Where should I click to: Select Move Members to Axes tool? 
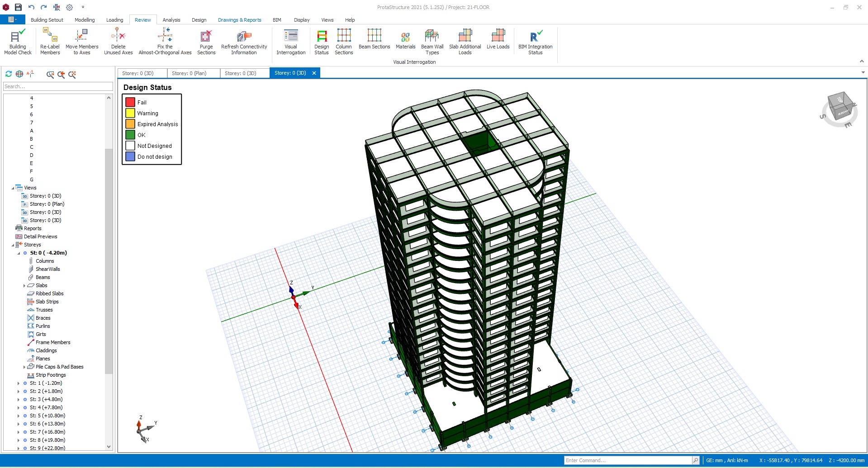pos(82,42)
